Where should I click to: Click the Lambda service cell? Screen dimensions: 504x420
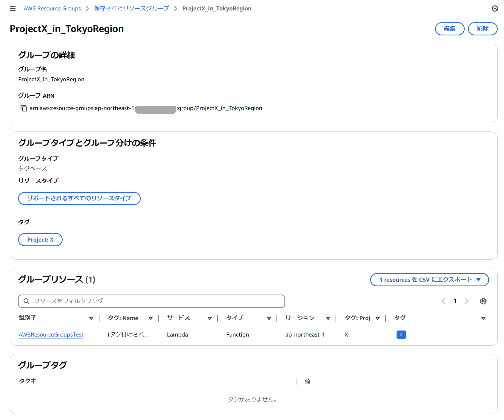178,335
